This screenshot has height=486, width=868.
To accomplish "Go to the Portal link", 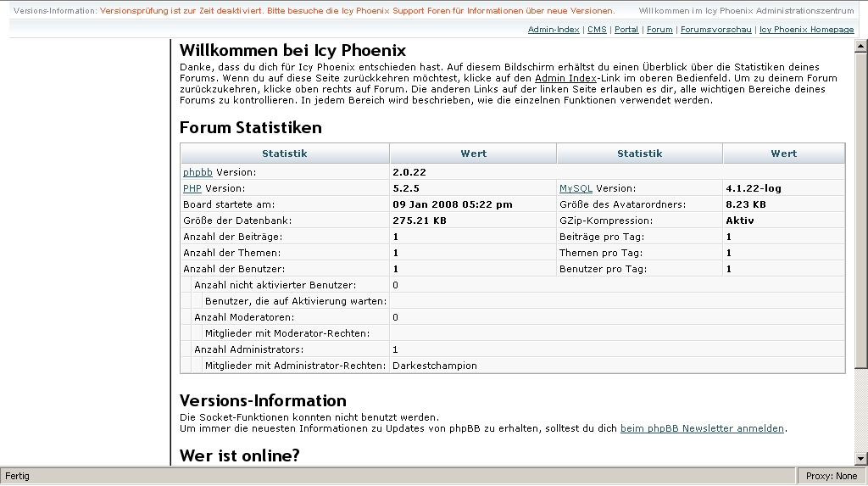I will click(x=626, y=30).
